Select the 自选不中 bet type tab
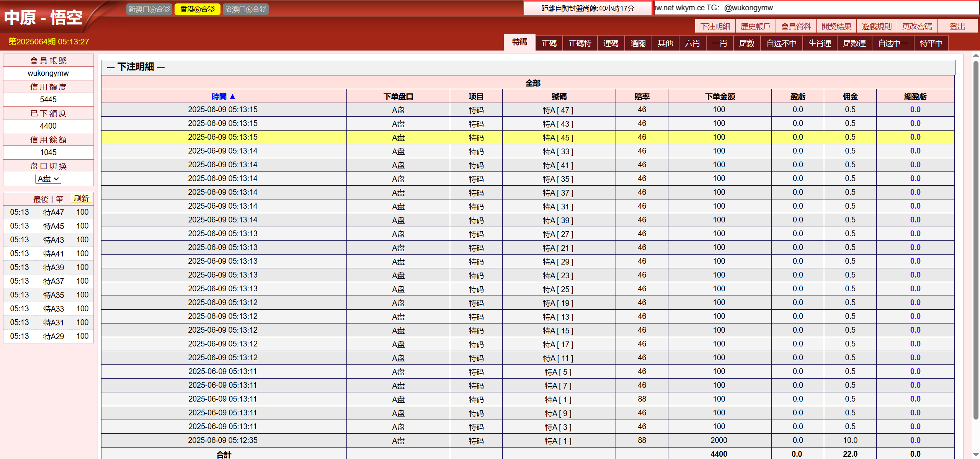Screen dimensions: 980x459 781,43
